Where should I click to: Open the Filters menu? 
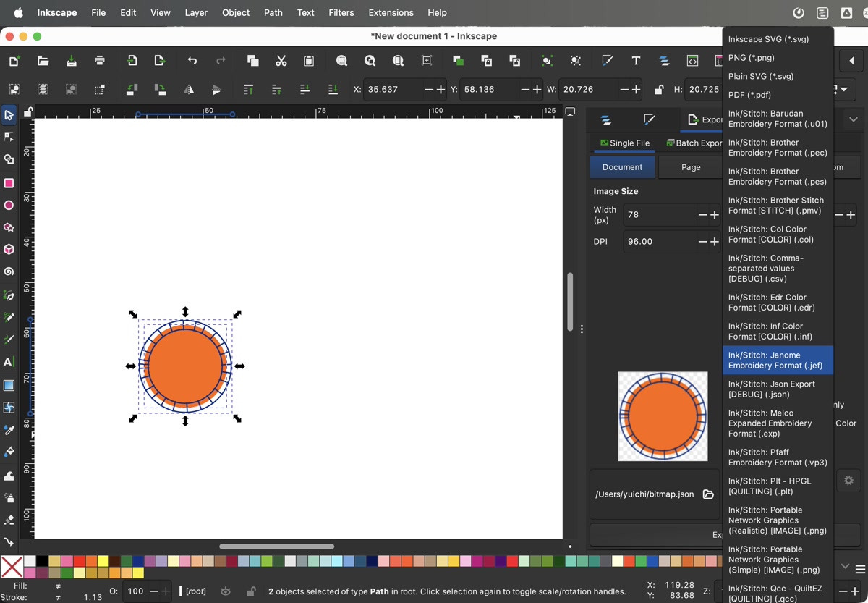coord(341,12)
